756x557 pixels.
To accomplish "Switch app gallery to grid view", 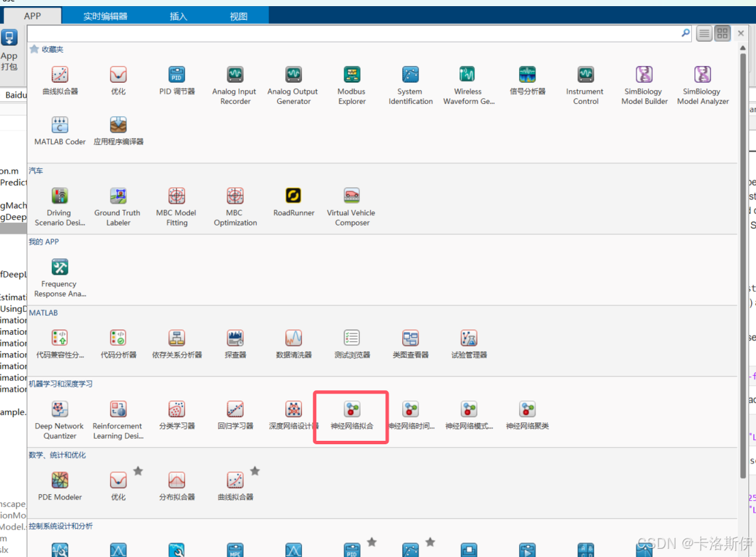I will click(x=723, y=33).
